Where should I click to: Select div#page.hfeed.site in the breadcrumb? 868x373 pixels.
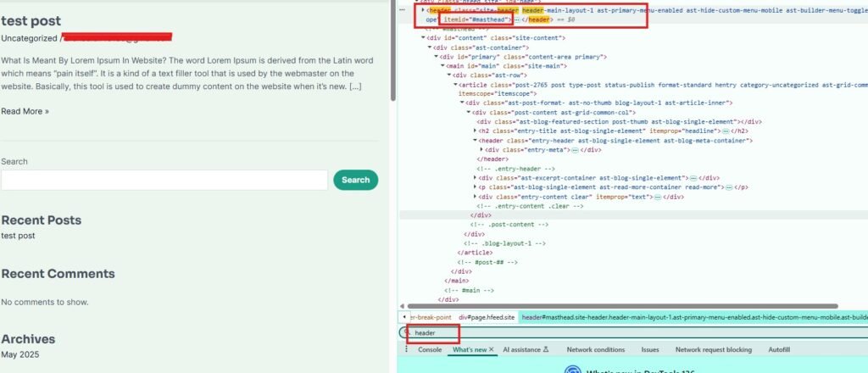[487, 317]
